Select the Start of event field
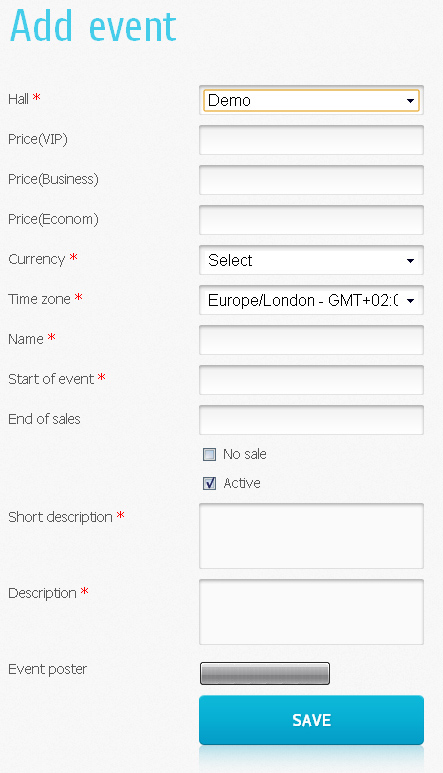Image resolution: width=443 pixels, height=773 pixels. click(x=311, y=380)
